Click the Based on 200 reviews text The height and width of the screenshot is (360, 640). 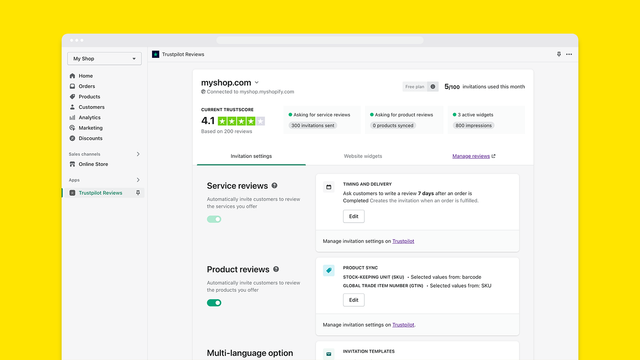[227, 131]
